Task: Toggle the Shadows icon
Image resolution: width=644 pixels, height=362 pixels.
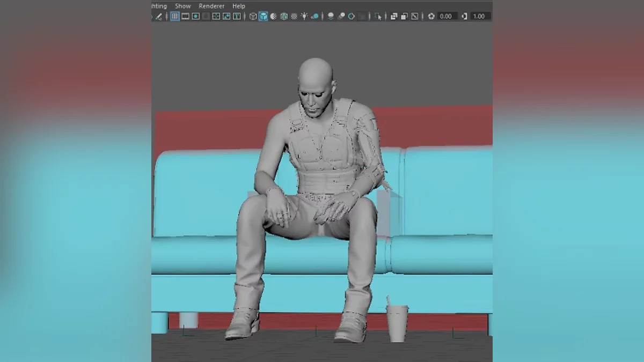Action: [315, 17]
